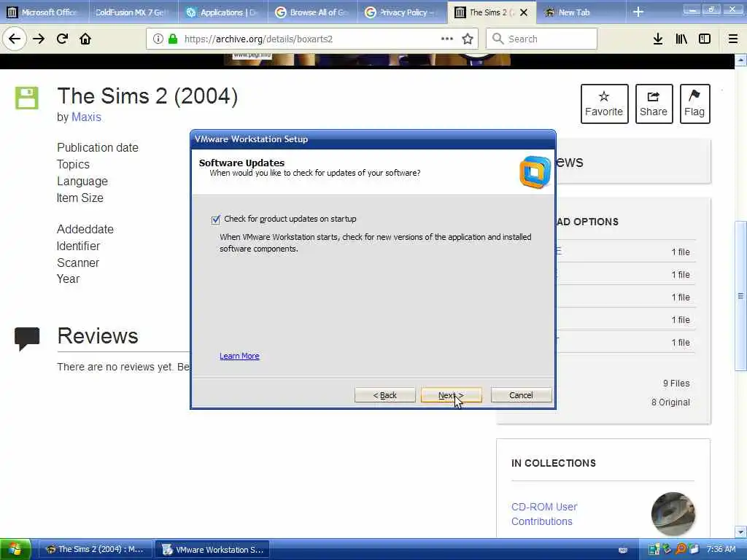Click the page scrollbar down arrow
Screen dimensions: 747x560
740,532
